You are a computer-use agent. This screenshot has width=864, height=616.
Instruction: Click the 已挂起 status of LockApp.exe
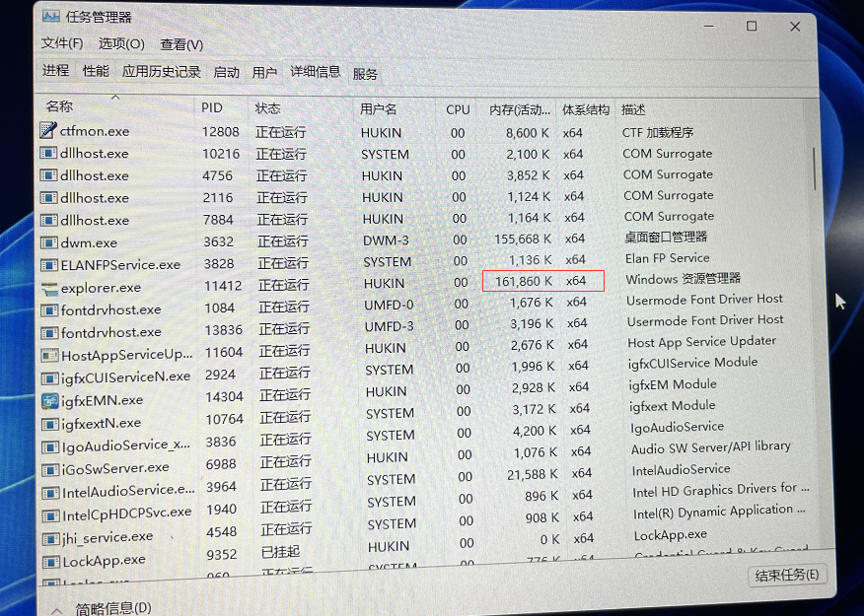281,552
